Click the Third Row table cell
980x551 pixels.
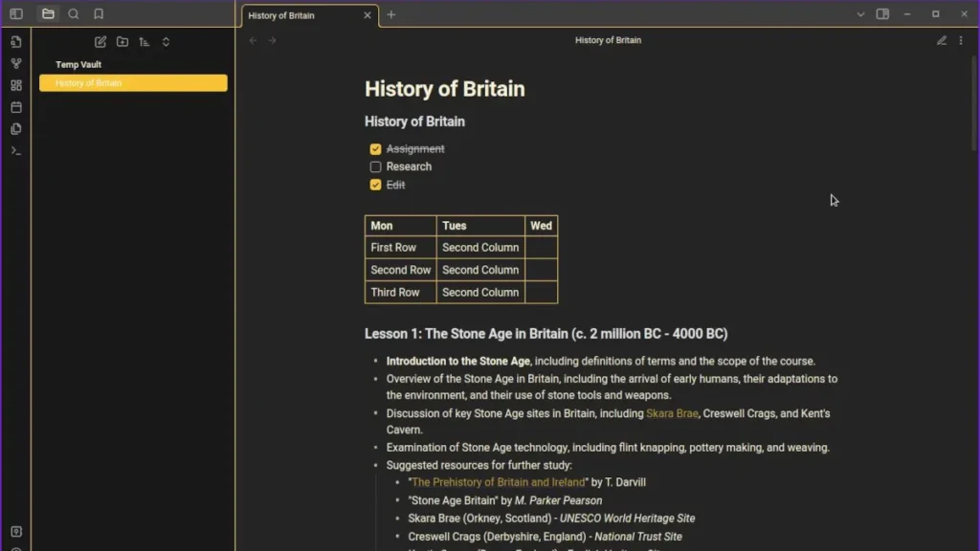click(401, 293)
